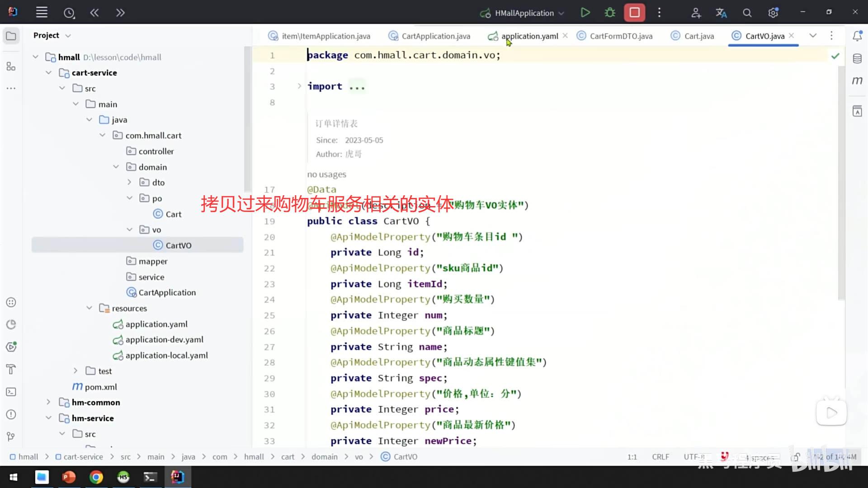Click the CRLF line separator status

coord(660,457)
